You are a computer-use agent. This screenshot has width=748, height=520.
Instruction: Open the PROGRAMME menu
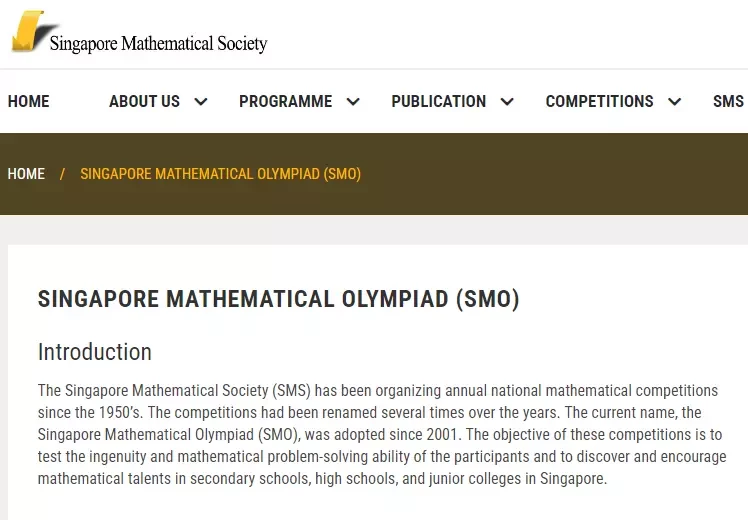[x=286, y=101]
